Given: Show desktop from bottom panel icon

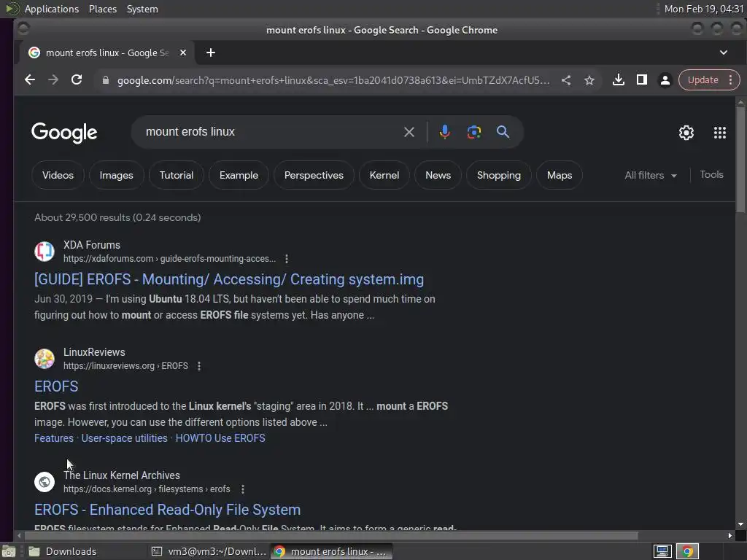Looking at the screenshot, I should tap(8, 551).
